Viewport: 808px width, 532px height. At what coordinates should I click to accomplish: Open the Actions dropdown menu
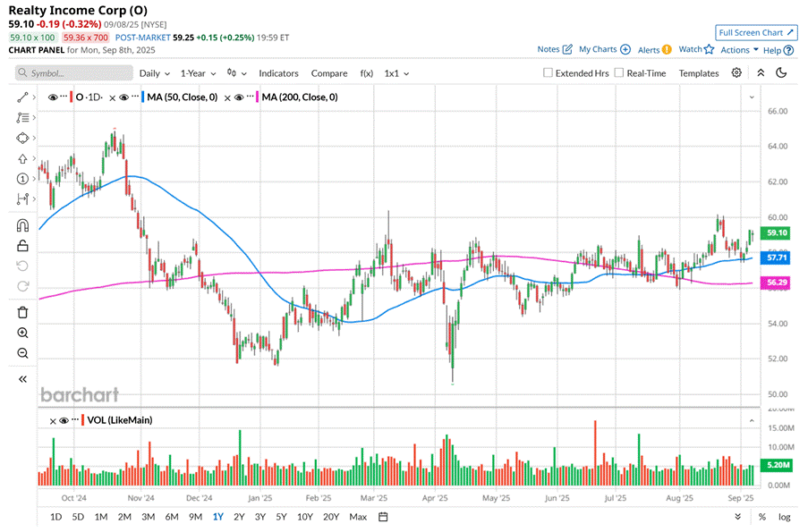click(739, 50)
